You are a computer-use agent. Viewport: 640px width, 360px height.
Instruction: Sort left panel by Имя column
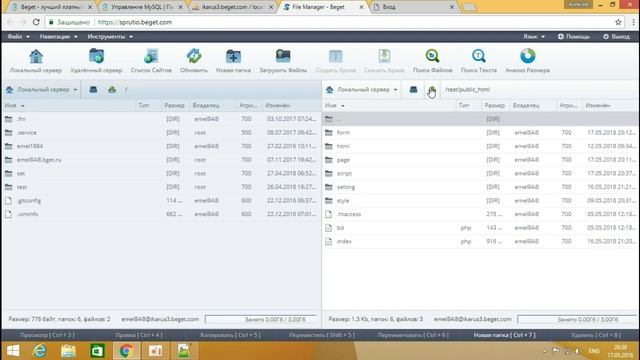(x=69, y=105)
